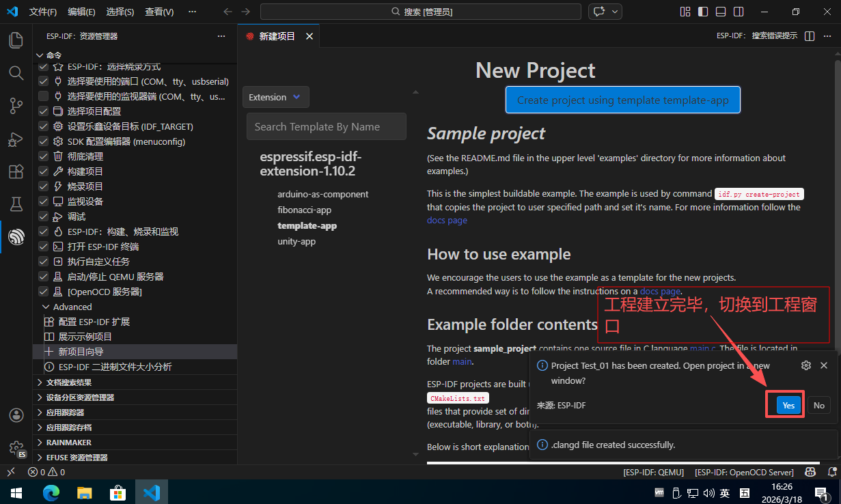This screenshot has width=841, height=504.
Task: Click Yes to open project window
Action: pyautogui.click(x=788, y=405)
